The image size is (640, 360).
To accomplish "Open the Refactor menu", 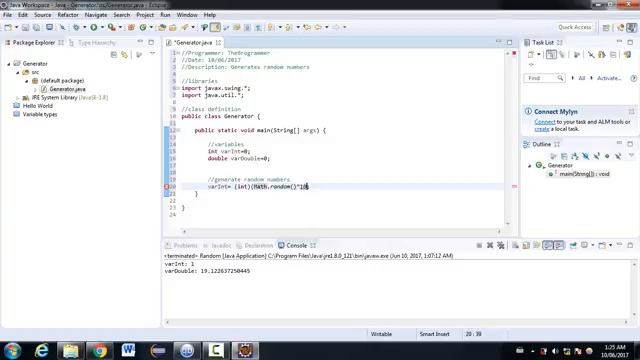I will (68, 15).
